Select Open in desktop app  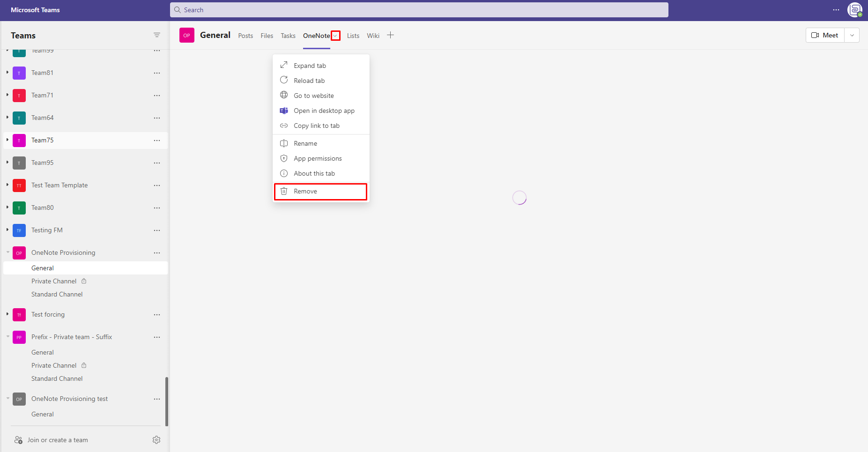(x=321, y=111)
